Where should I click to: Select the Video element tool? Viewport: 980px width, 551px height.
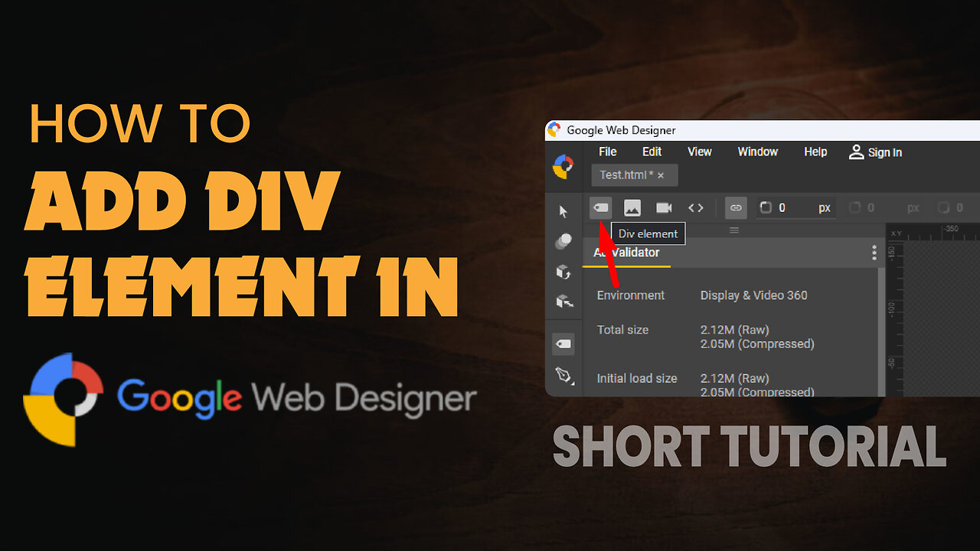tap(664, 207)
